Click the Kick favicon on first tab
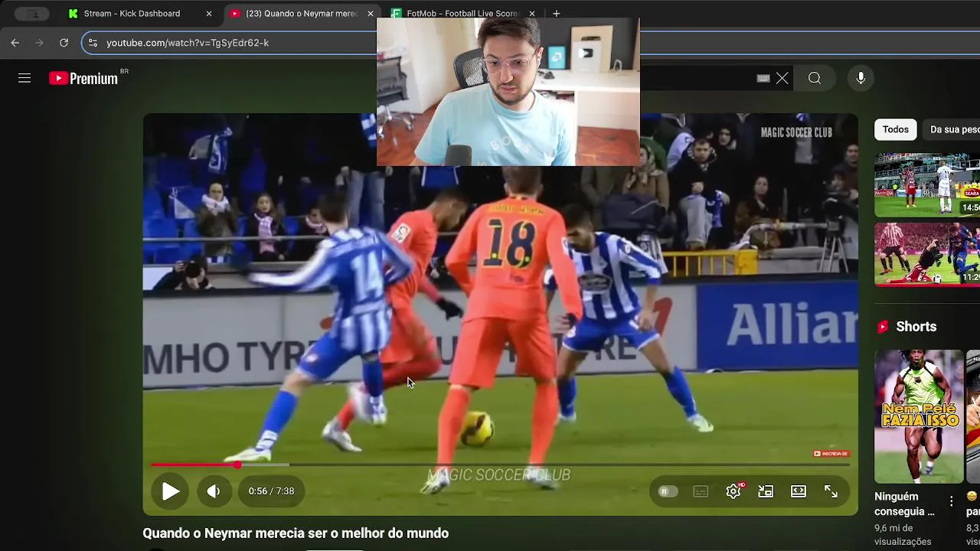 73,14
